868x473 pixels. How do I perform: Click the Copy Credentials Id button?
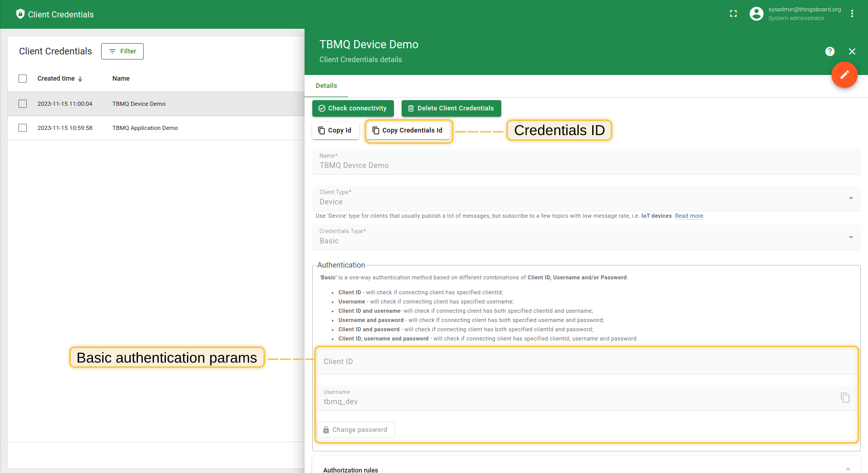(408, 130)
